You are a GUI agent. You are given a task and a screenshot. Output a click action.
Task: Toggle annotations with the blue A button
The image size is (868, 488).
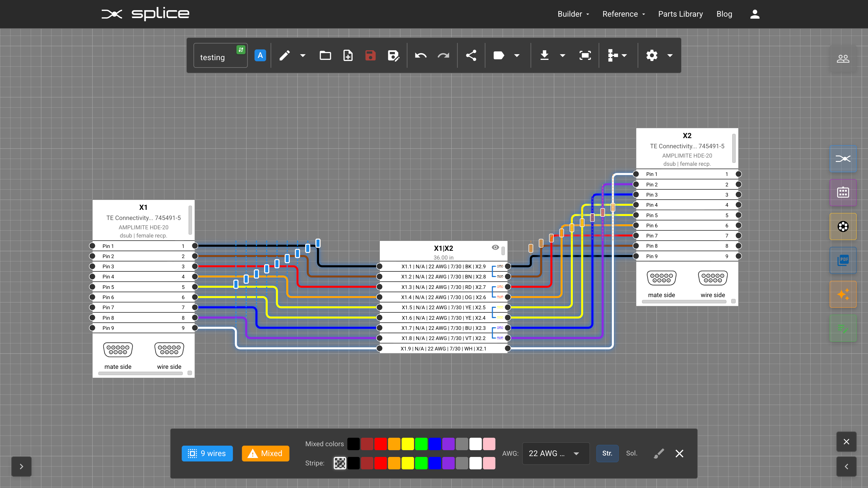pos(260,55)
